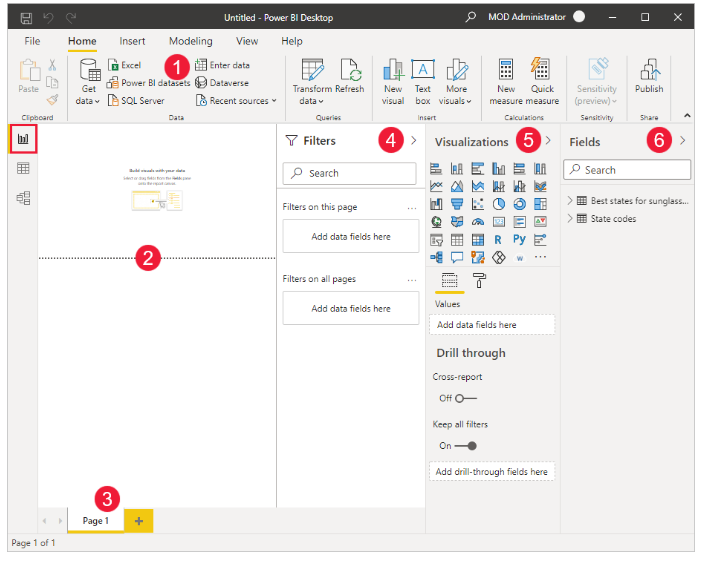Collapse the Visualizations pane chevron
703x562 pixels.
tap(548, 141)
